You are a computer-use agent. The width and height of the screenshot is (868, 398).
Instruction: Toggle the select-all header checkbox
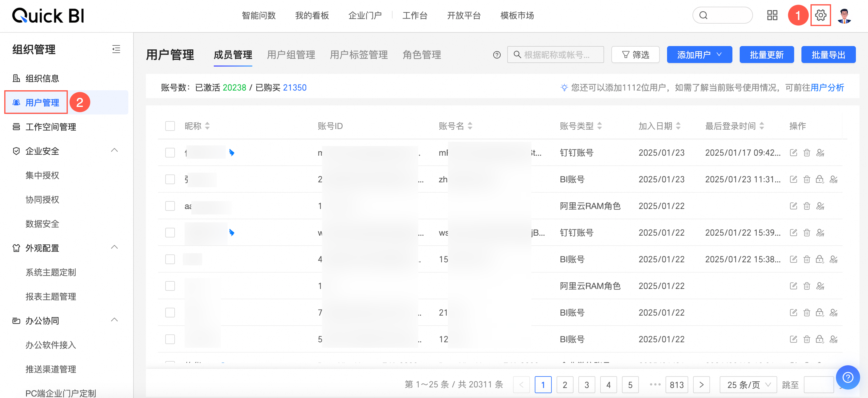coord(170,126)
